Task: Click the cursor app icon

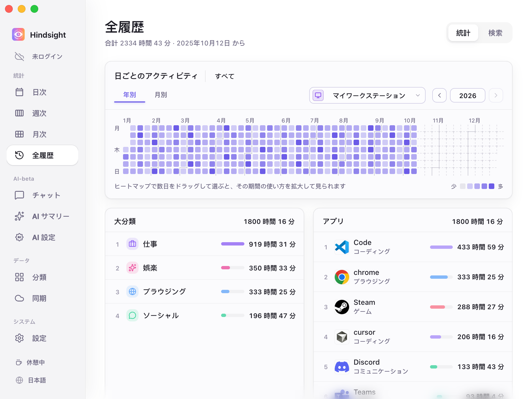Action: [342, 337]
